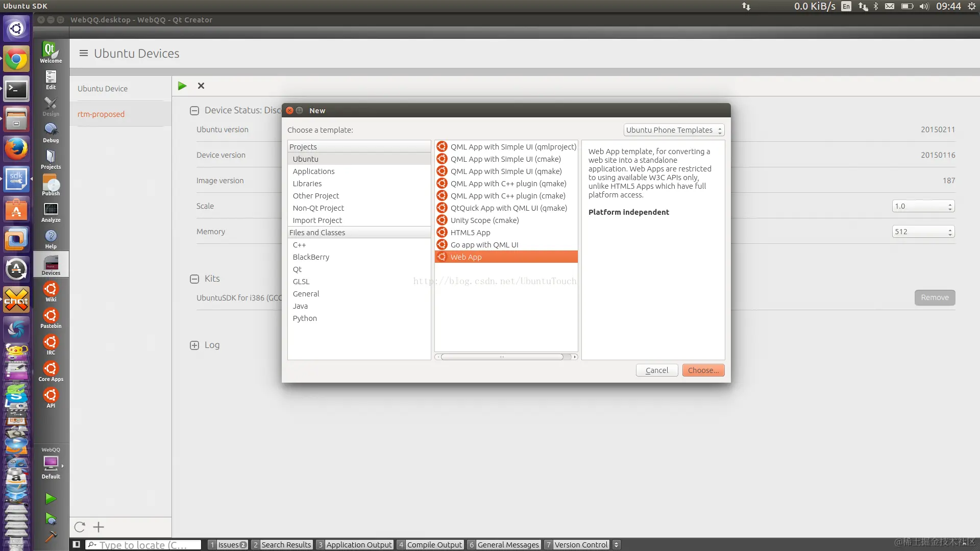Click the refresh devices icon
The image size is (980, 551).
pos(80,527)
